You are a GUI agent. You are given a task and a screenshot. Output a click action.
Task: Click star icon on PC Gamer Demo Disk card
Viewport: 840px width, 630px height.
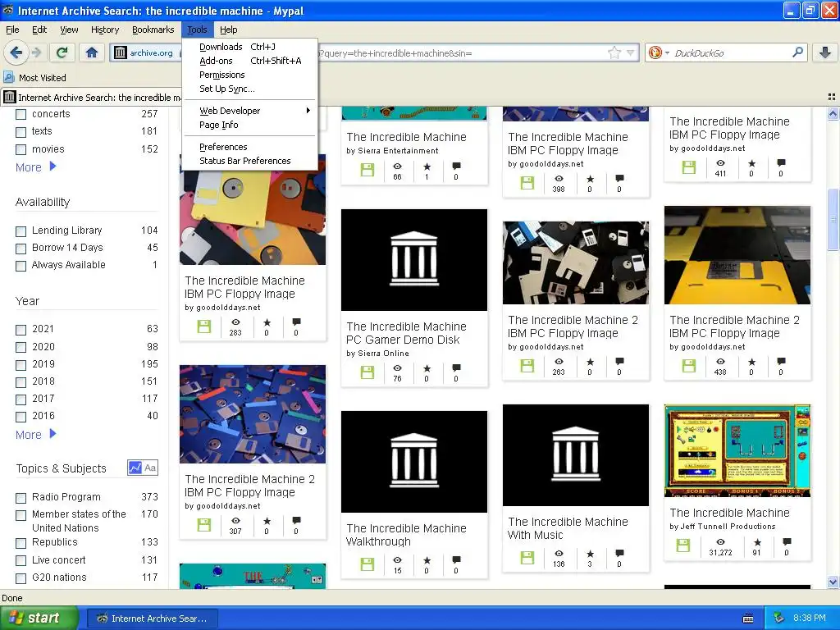click(427, 368)
